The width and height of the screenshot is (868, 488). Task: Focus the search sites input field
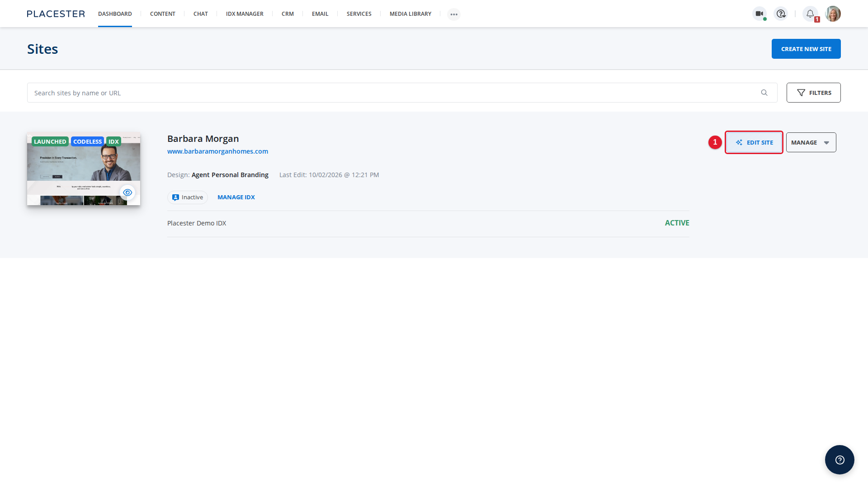point(402,93)
